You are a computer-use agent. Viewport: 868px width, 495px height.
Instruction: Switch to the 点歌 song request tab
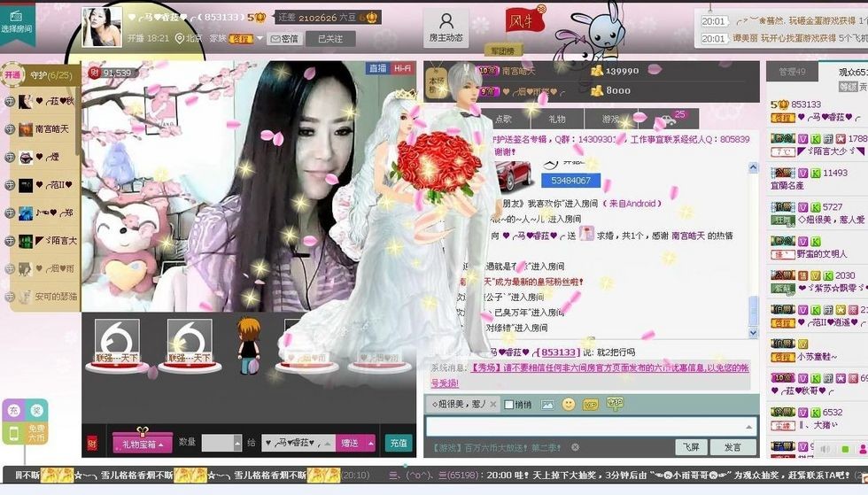click(503, 119)
